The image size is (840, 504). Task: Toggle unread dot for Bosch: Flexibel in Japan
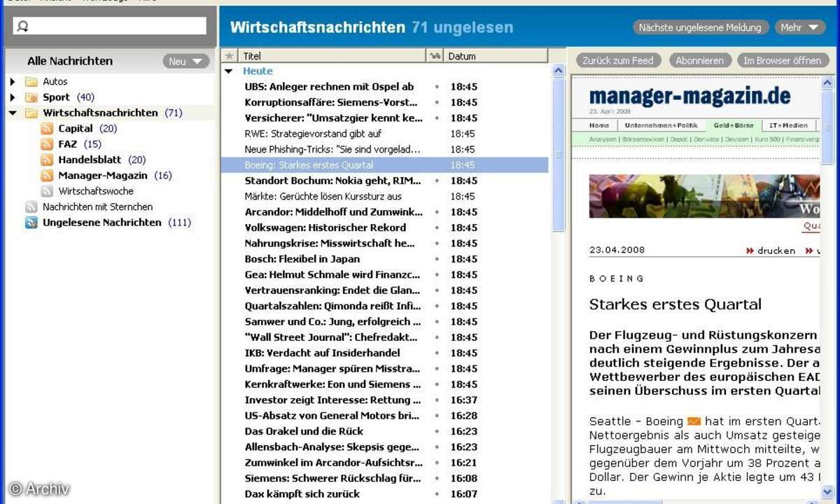click(437, 259)
